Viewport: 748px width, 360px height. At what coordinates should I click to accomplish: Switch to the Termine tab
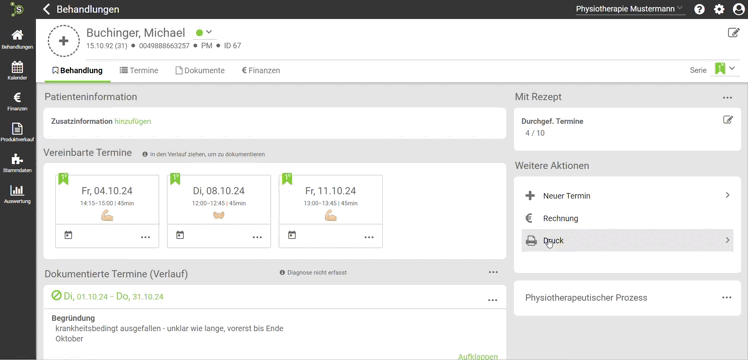[139, 71]
